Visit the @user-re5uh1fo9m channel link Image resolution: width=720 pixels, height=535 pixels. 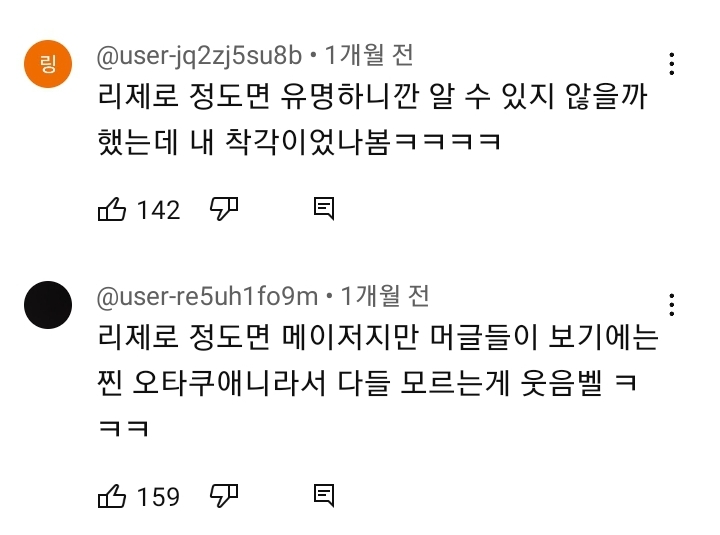click(x=207, y=296)
